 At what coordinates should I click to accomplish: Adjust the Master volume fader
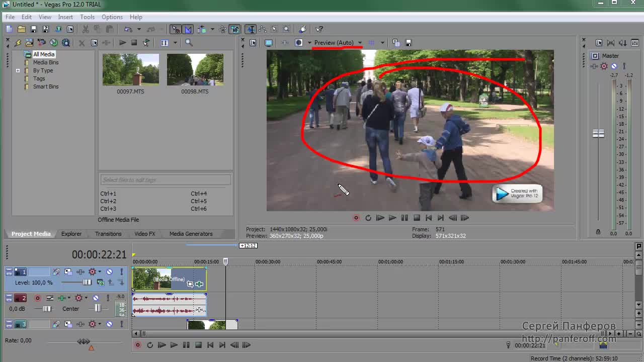(598, 133)
